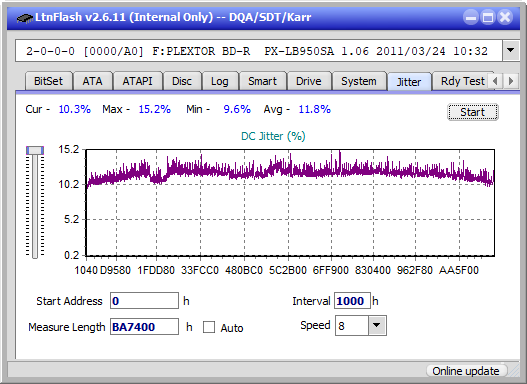
Task: Click the DC Jitter (%) chart title
Action: coord(273,136)
